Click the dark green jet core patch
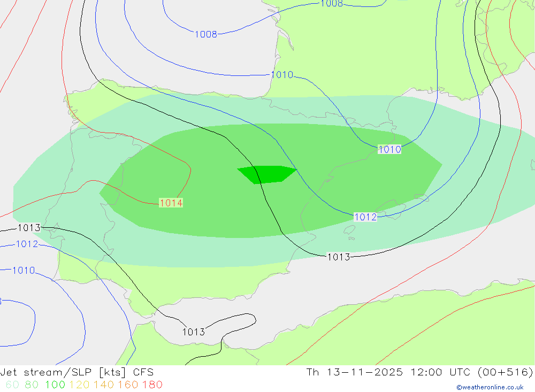The width and height of the screenshot is (535, 392). point(266,174)
